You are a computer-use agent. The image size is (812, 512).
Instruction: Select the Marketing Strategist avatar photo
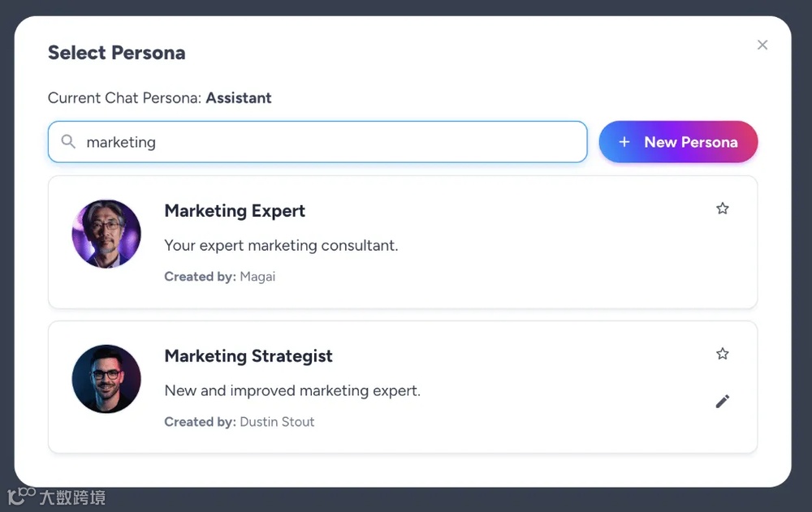click(106, 379)
